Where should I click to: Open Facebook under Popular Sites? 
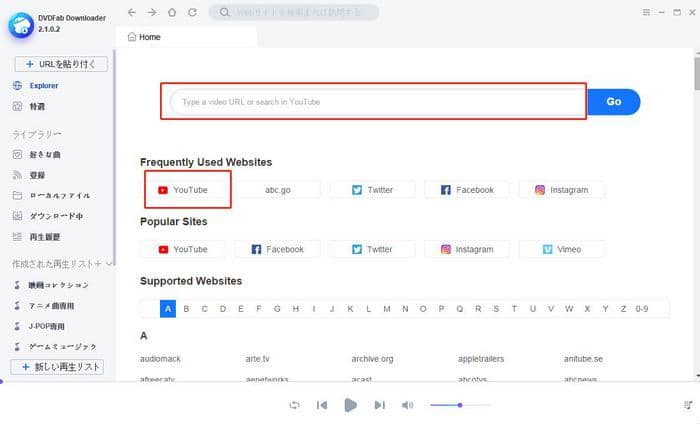[278, 249]
